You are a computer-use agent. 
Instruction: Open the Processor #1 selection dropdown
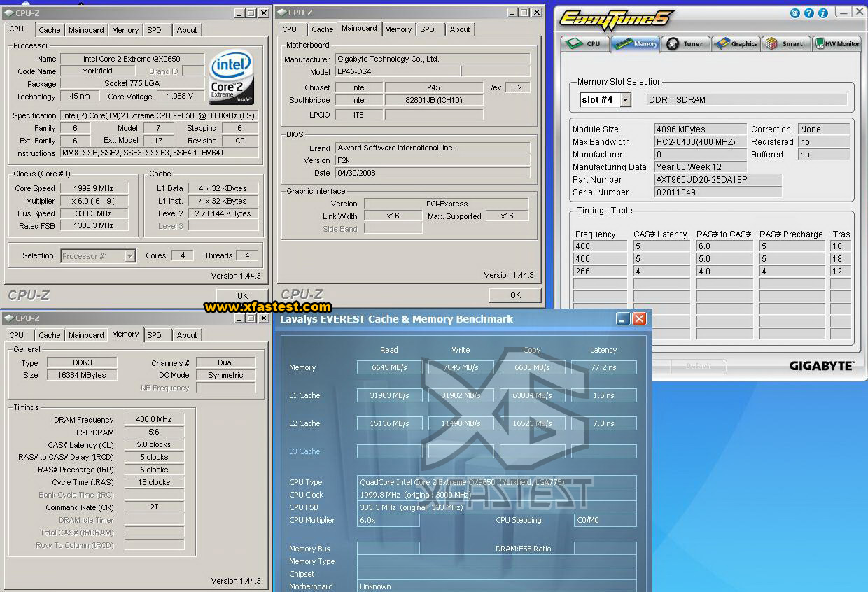129,256
